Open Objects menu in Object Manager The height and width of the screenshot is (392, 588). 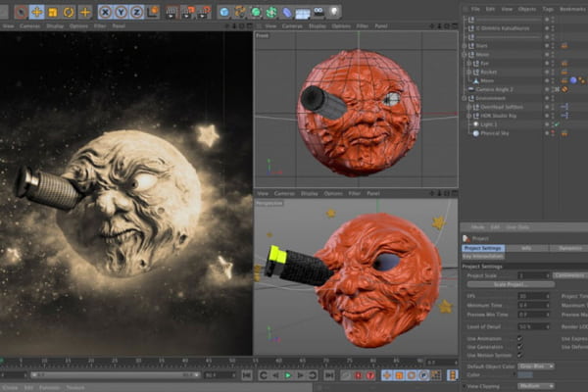[527, 9]
